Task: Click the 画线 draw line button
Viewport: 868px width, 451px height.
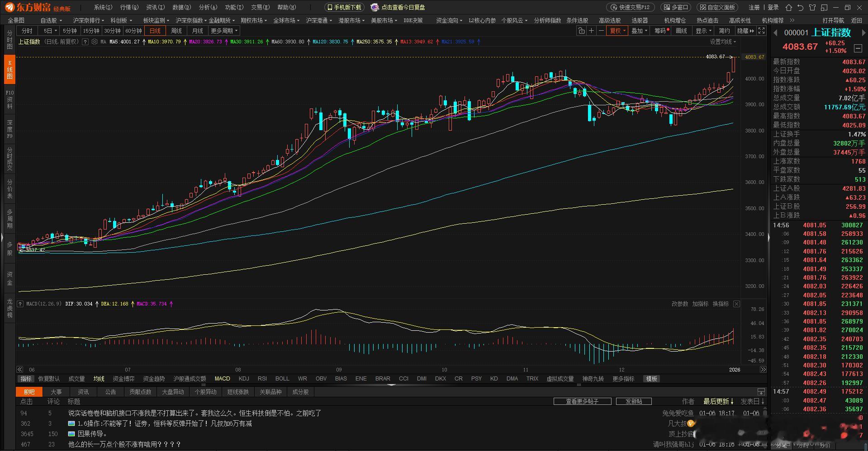Action: point(681,31)
